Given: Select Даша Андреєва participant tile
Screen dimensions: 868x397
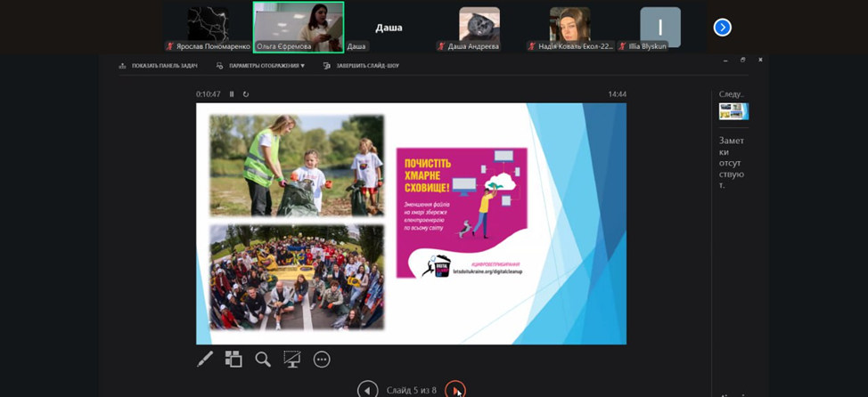Looking at the screenshot, I should coord(479,27).
